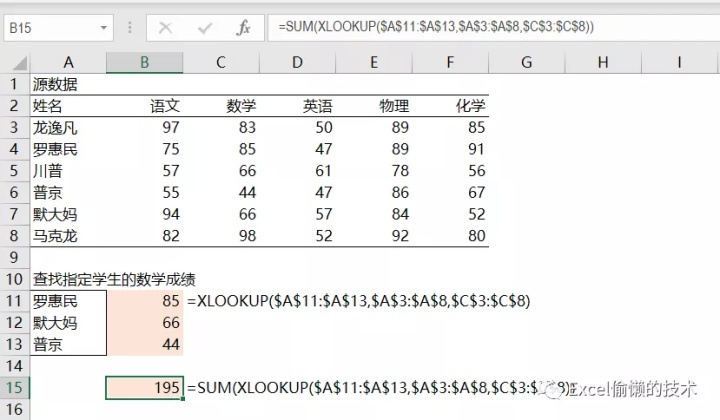Click the 化学 header cell
This screenshot has height=420, width=720.
(x=450, y=106)
